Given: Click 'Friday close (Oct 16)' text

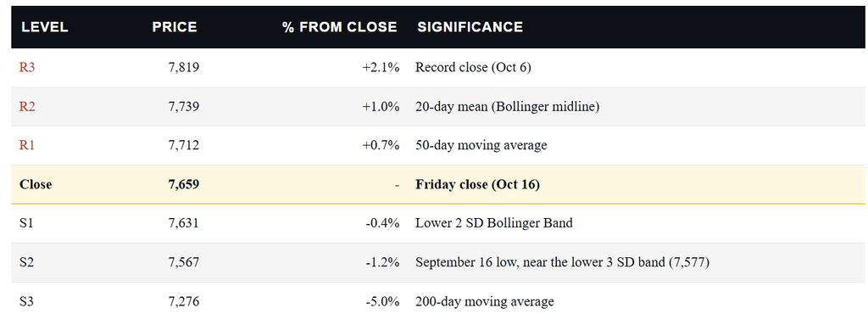Looking at the screenshot, I should [477, 185].
